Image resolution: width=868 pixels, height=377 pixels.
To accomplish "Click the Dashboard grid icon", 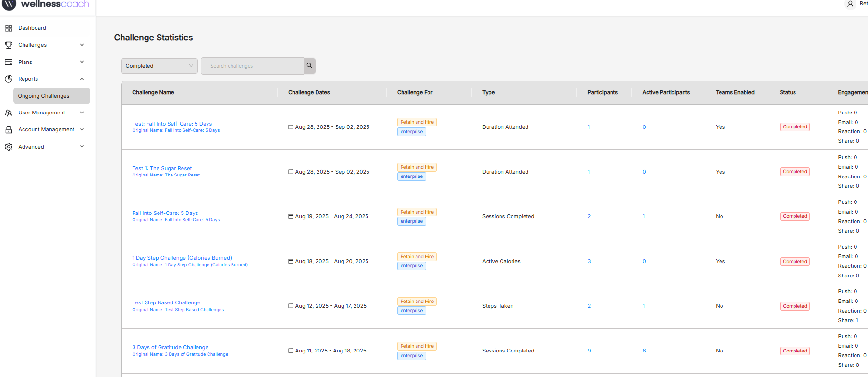I will point(9,28).
